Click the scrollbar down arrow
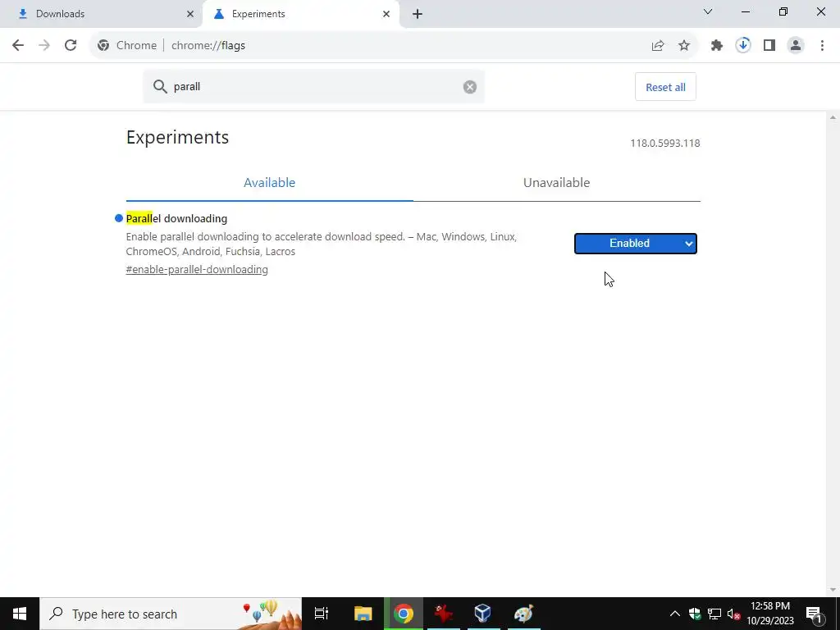The height and width of the screenshot is (630, 840). (833, 591)
